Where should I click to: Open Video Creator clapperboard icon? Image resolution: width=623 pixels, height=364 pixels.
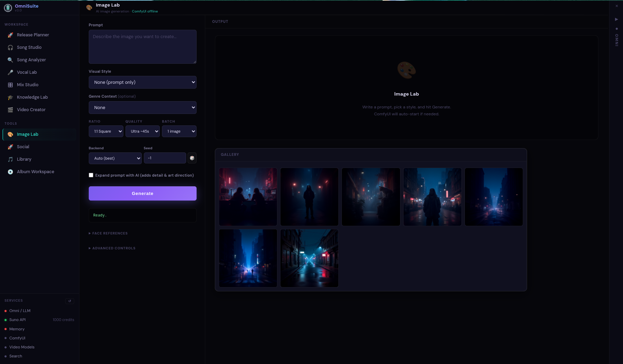10,110
